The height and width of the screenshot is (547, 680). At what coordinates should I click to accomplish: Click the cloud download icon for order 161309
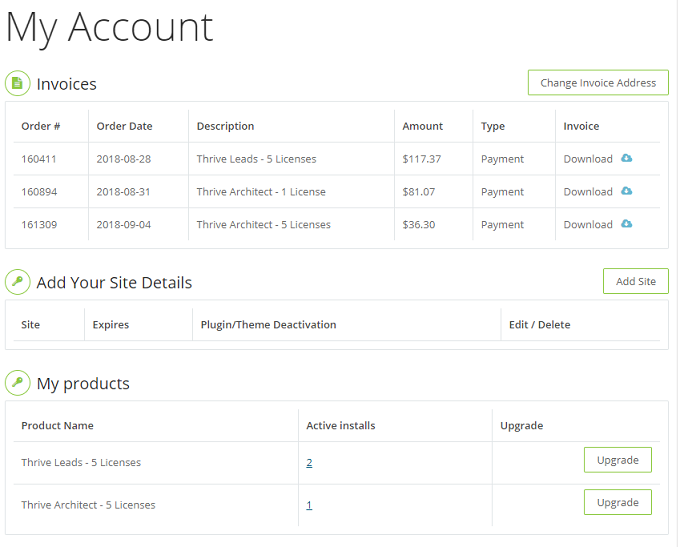[x=626, y=224]
